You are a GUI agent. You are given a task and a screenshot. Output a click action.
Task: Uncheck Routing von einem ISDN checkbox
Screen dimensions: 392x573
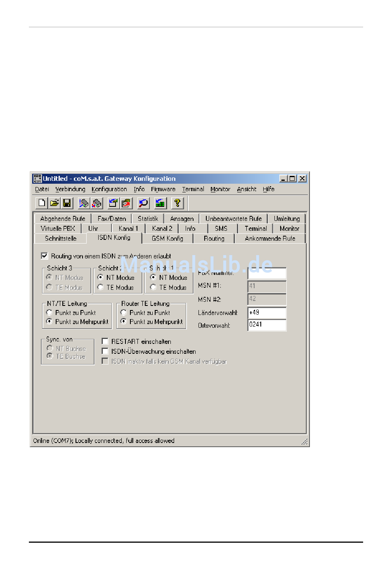[x=45, y=256]
